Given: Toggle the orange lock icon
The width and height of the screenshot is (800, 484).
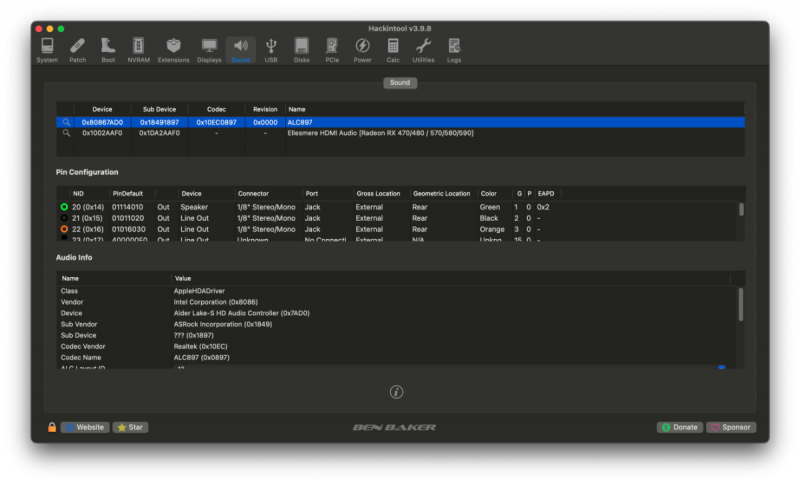Looking at the screenshot, I should tap(52, 427).
